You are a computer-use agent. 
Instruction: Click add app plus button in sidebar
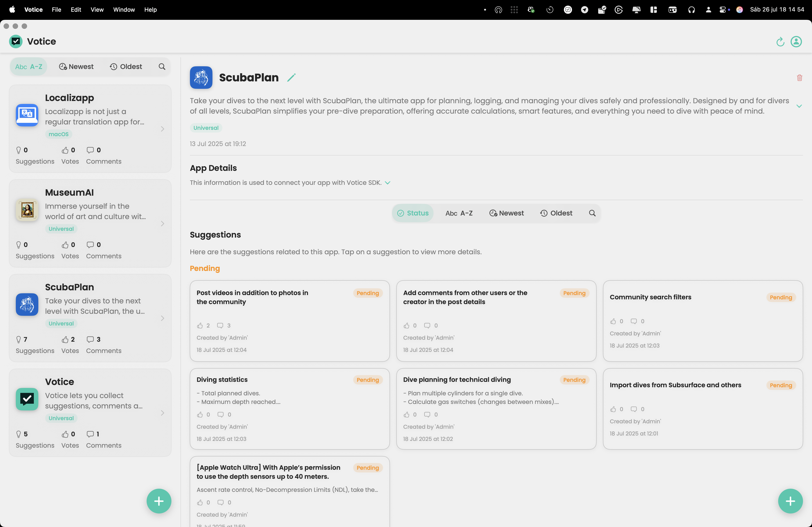(159, 501)
